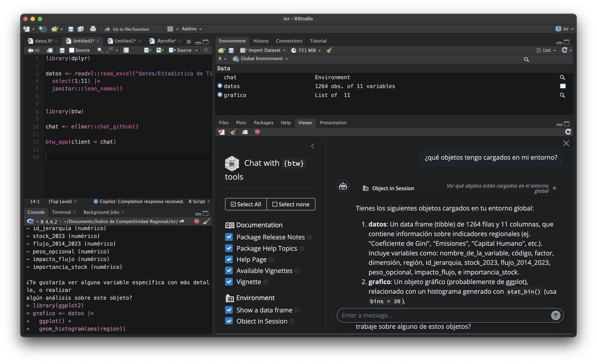
Task: Expand the Global Environment dropdown
Action: tap(261, 58)
